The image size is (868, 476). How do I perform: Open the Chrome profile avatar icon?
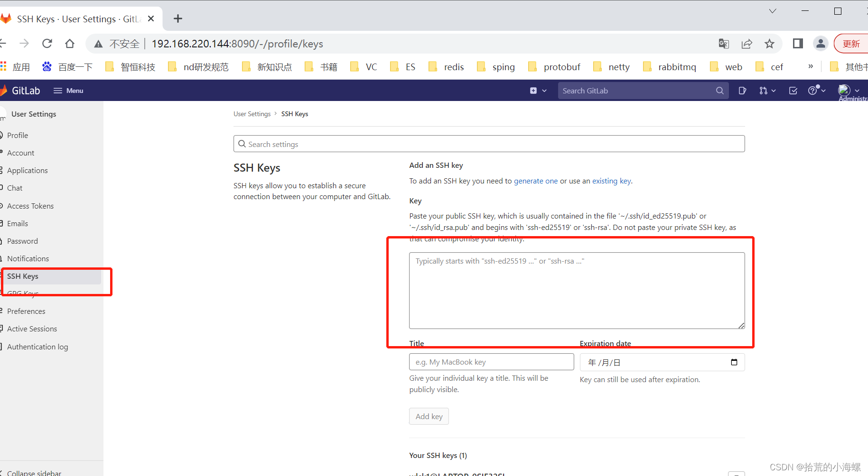821,44
